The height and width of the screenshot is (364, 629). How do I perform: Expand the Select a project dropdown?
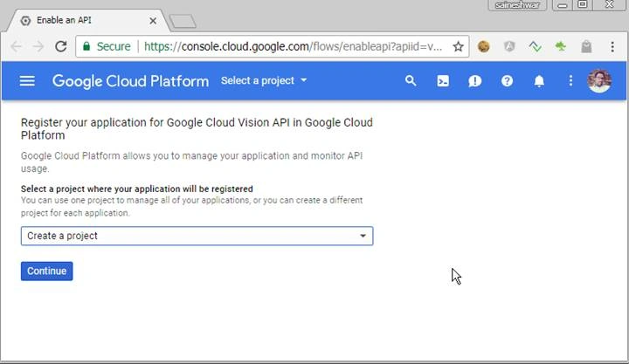pos(264,80)
